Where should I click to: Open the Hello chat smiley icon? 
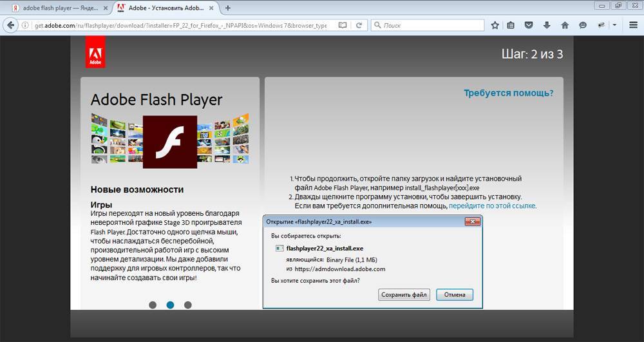582,26
